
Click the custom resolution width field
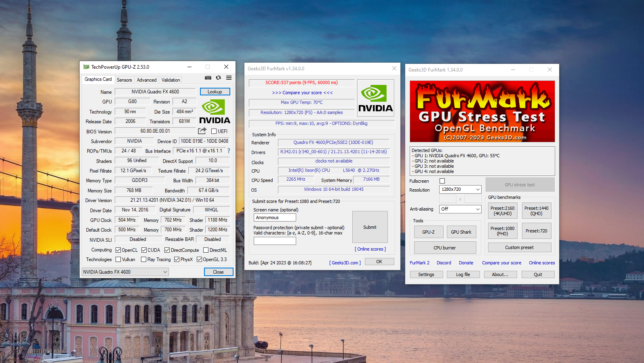pos(448,199)
